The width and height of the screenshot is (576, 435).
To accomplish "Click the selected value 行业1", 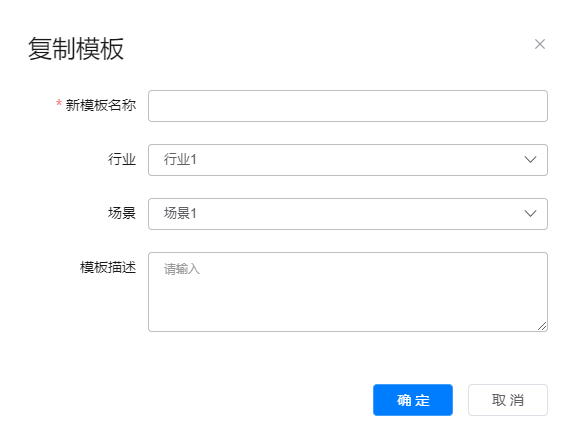I will click(x=180, y=159).
